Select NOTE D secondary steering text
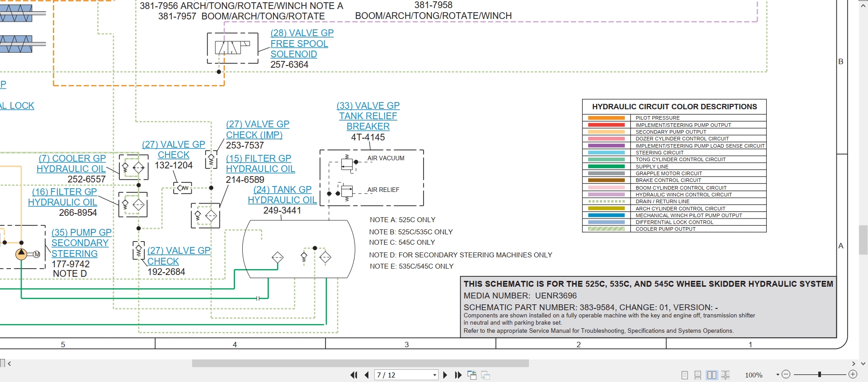 click(x=461, y=255)
